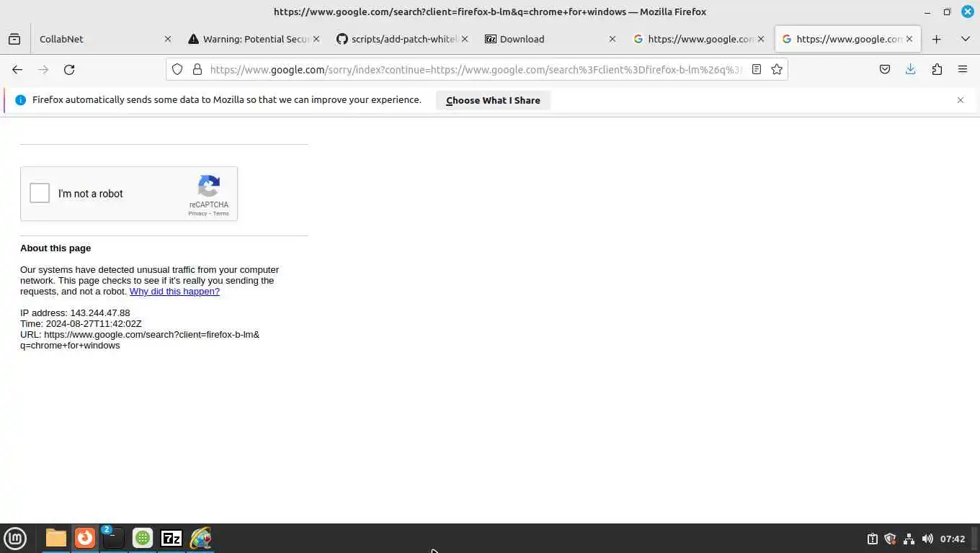This screenshot has height=553, width=980.
Task: View site security padlock info
Action: [x=197, y=69]
